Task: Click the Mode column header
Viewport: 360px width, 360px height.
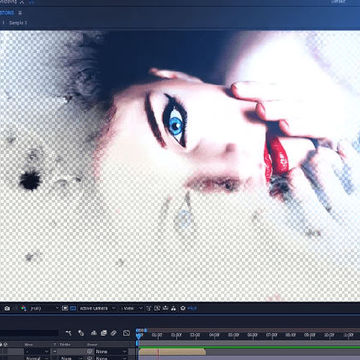Action: [28, 344]
